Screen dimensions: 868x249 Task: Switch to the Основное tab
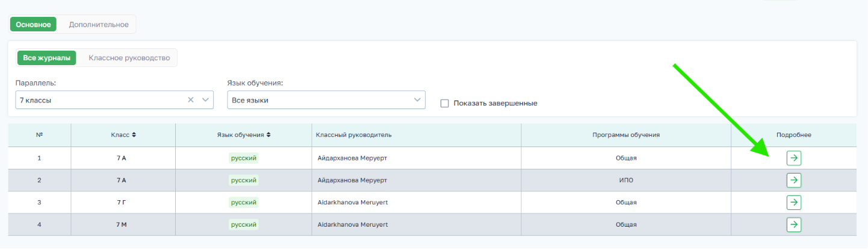tap(33, 24)
